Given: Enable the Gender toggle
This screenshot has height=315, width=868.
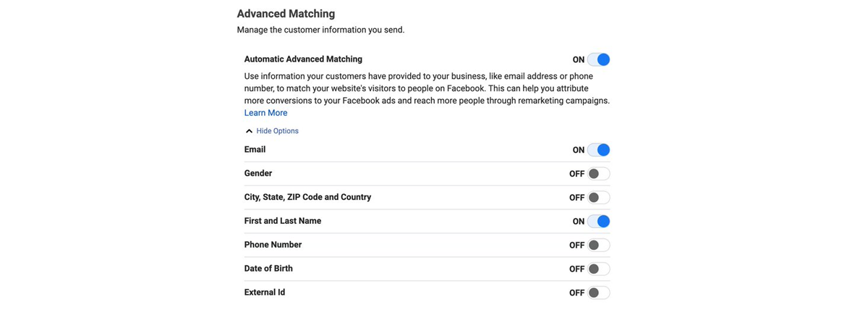Looking at the screenshot, I should [x=598, y=174].
